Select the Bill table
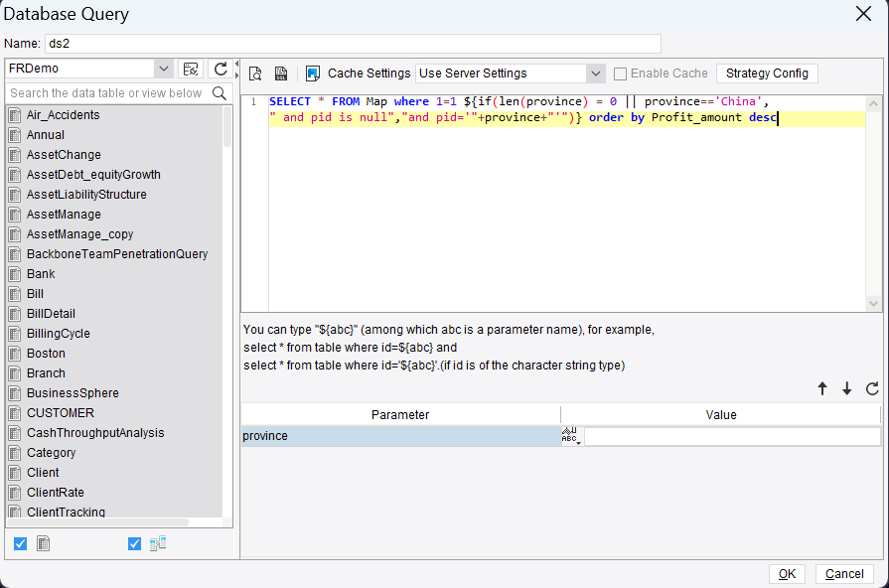The width and height of the screenshot is (889, 588). [x=35, y=294]
